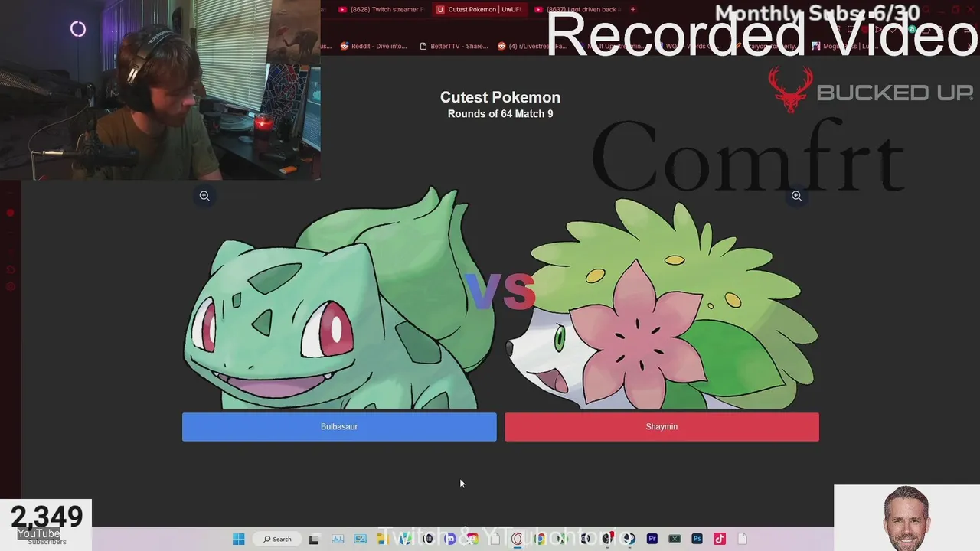
Task: Vote for Shaymin with the red button
Action: tap(661, 427)
